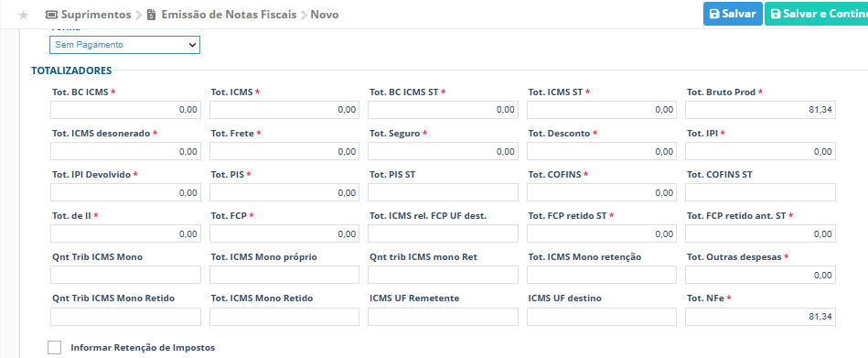Click the ICMS UF Remetente field
This screenshot has height=358, width=868.
[443, 317]
